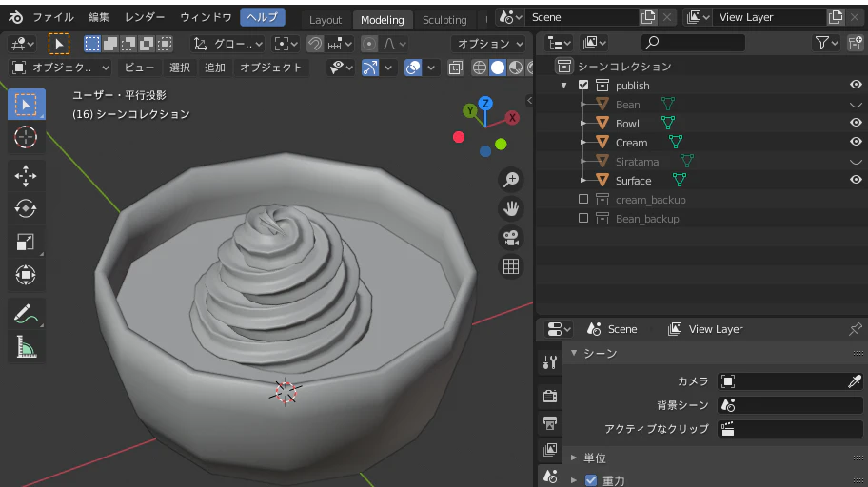Click the outliner search field
Screen dimensions: 868x487
point(693,43)
